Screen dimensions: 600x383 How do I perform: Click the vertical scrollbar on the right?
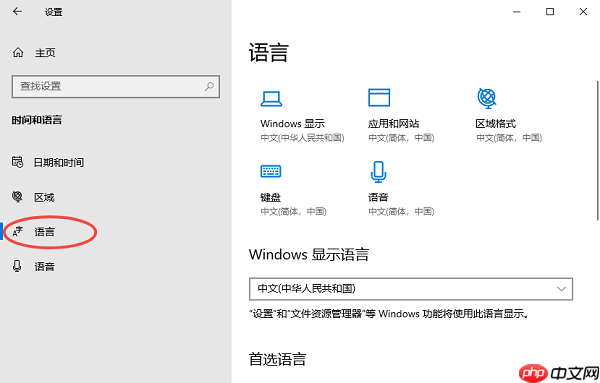point(598,150)
